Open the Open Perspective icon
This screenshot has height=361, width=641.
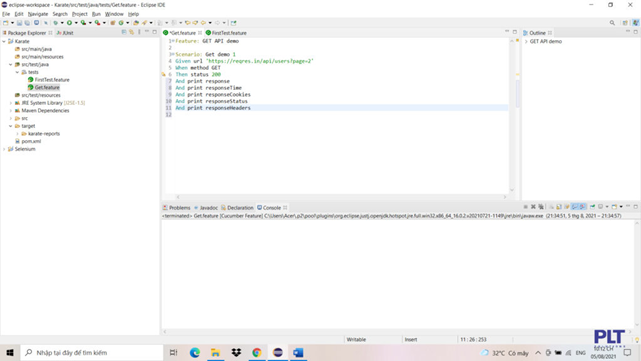point(625,23)
